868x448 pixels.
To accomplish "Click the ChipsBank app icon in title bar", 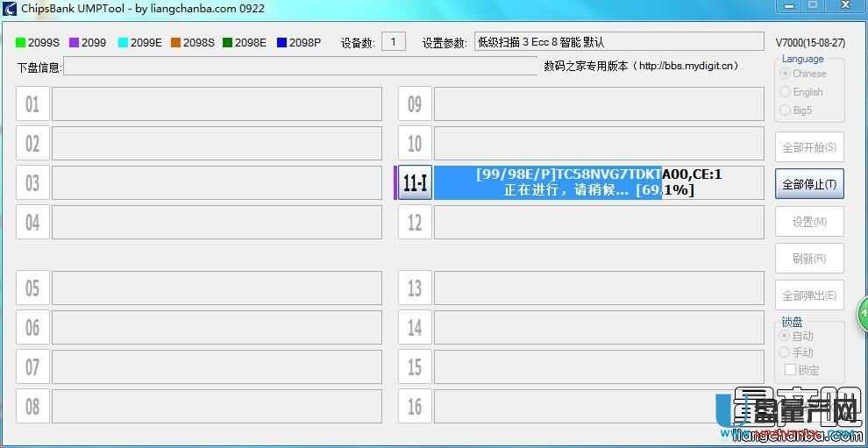I will tap(10, 8).
